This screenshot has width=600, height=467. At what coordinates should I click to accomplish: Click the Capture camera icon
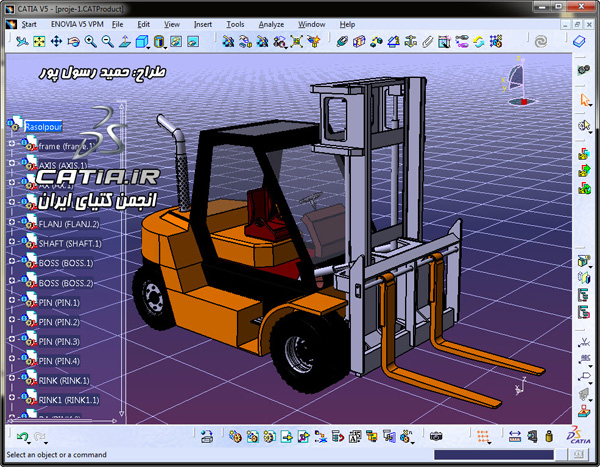436,436
